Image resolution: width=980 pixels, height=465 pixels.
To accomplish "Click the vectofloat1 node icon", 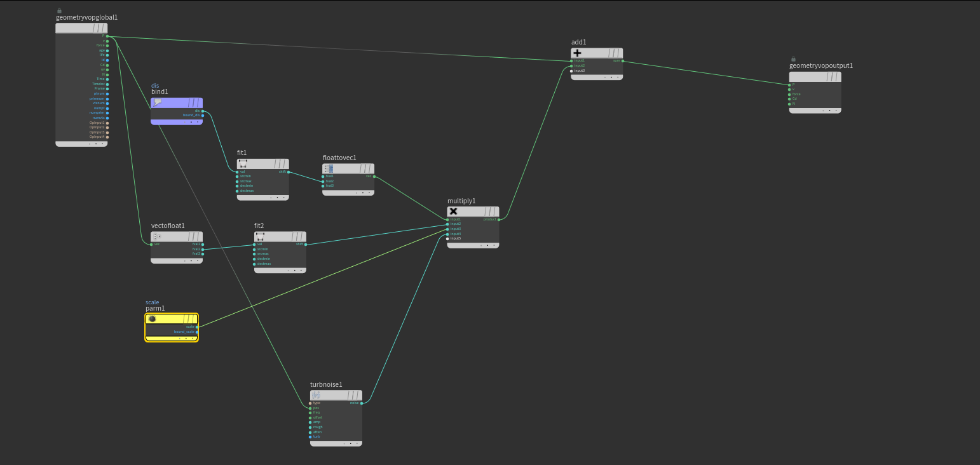I will [x=157, y=236].
